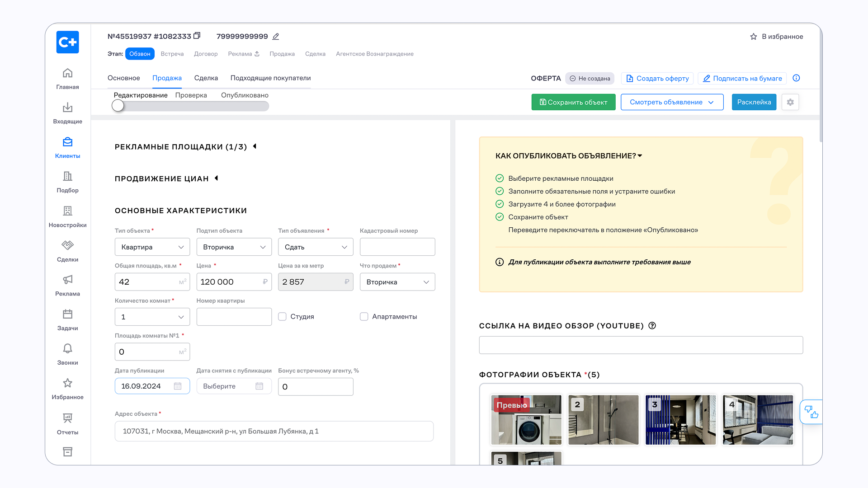
Task: Toggle the Студия checkbox
Action: (282, 317)
